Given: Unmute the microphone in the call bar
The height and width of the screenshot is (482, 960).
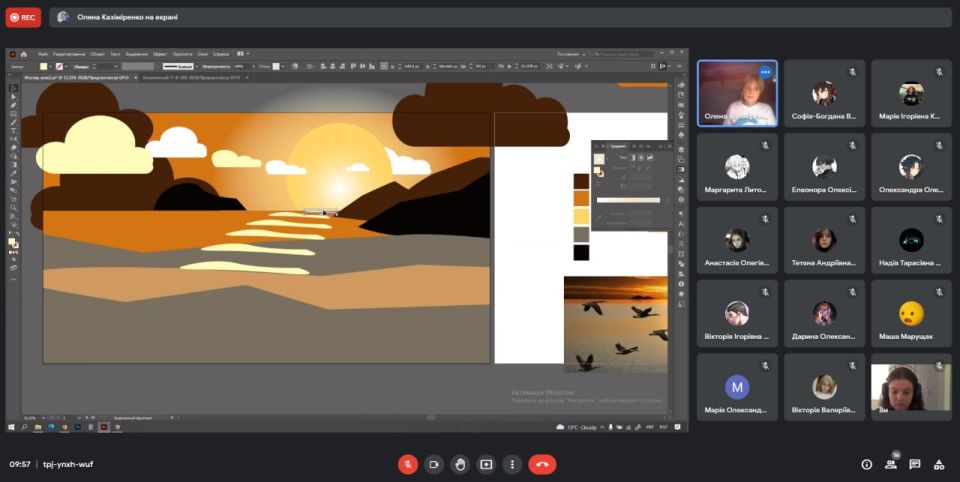Looking at the screenshot, I should click(408, 464).
